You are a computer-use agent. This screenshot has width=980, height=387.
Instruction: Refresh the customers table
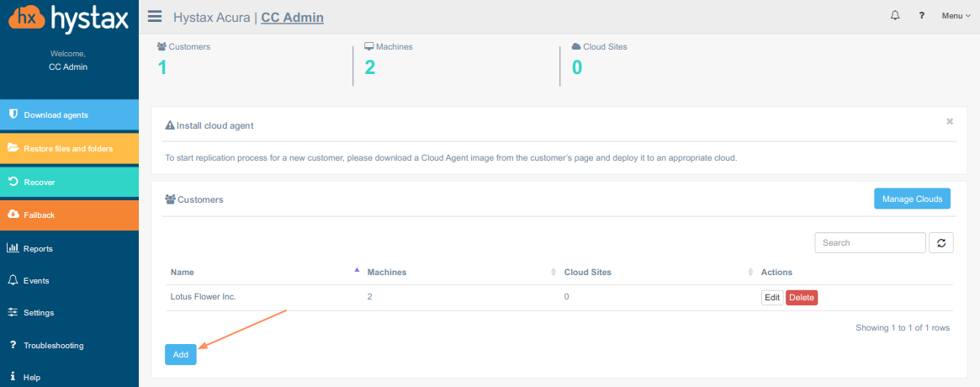[x=941, y=242]
